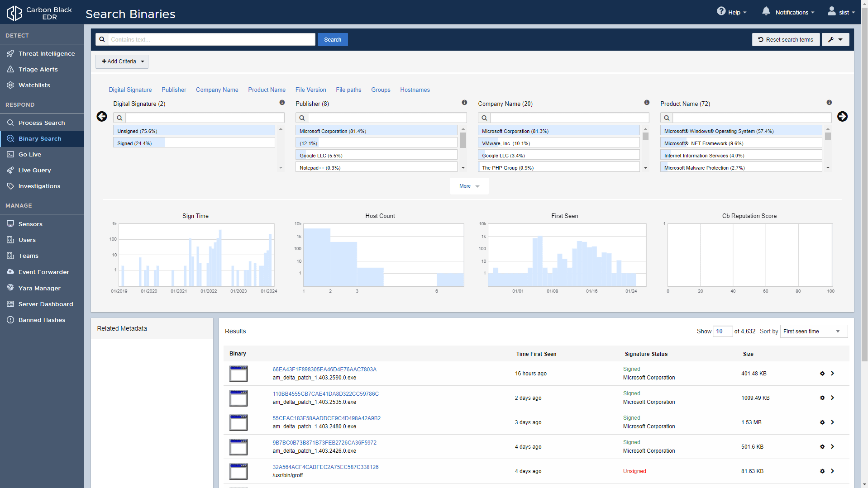Expand the Add Criteria dropdown

122,62
